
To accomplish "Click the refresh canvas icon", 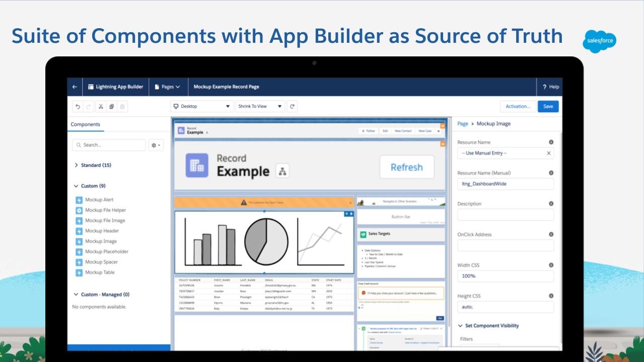I will click(292, 107).
